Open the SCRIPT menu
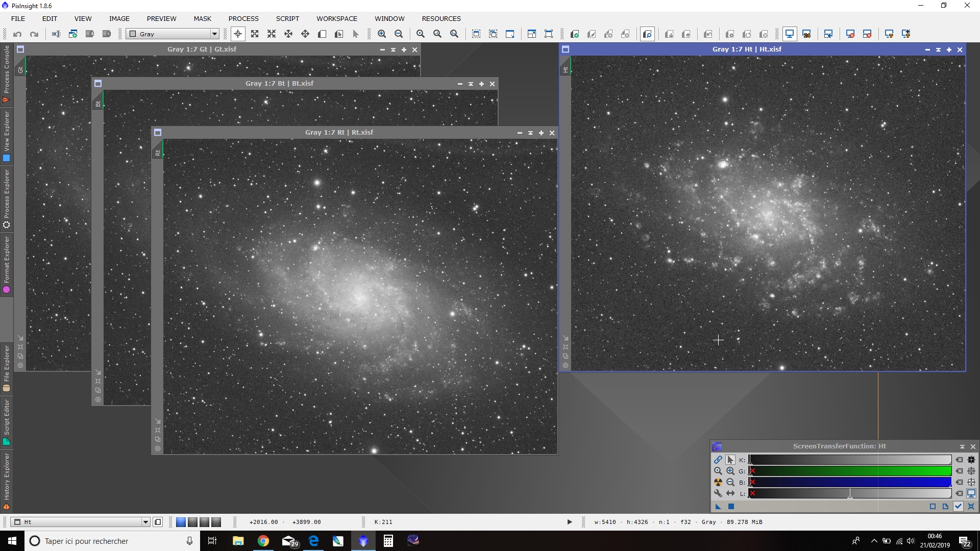Screen dimensions: 980x551 point(287,18)
